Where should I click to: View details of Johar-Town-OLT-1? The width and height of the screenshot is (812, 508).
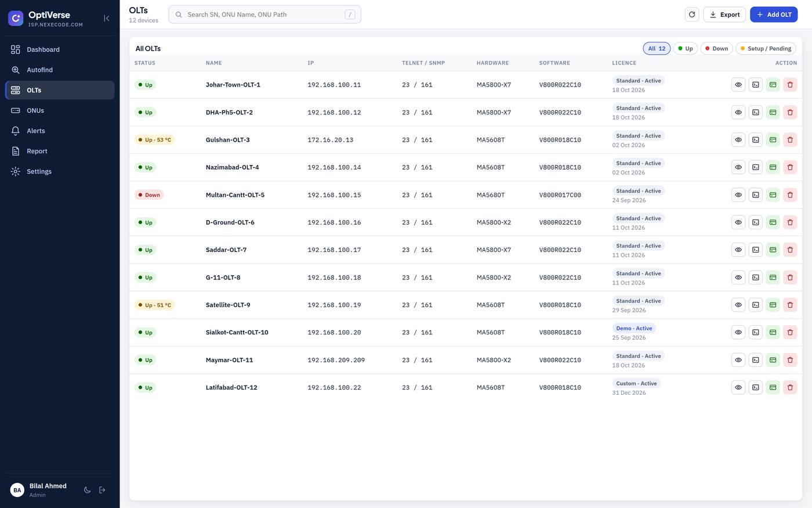click(x=738, y=85)
